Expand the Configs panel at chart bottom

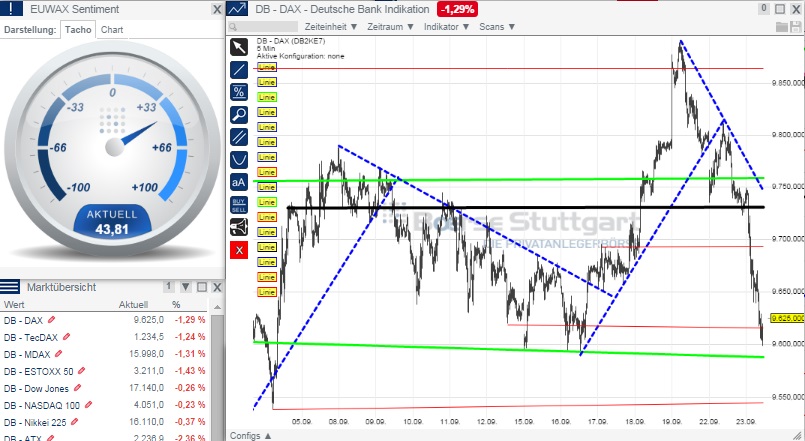coord(251,435)
